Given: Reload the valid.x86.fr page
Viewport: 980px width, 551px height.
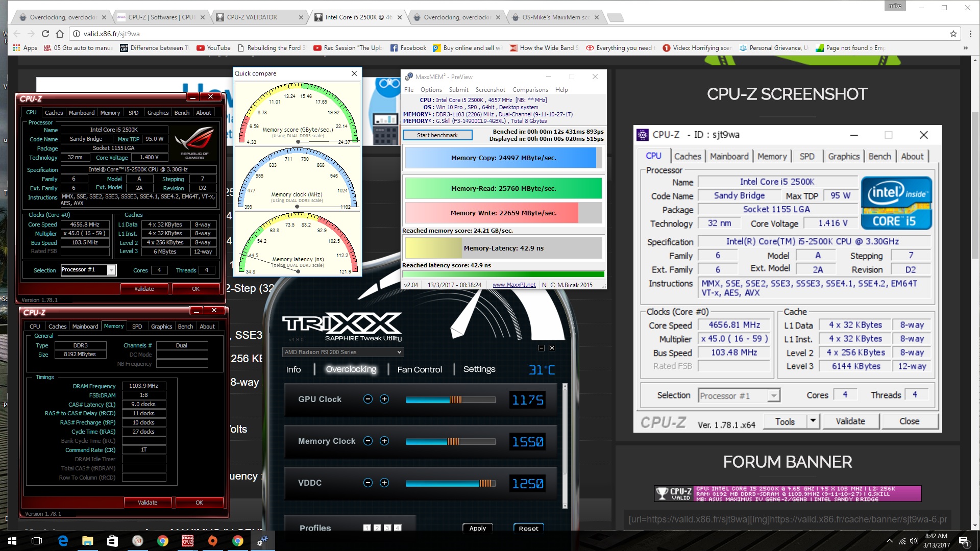Looking at the screenshot, I should click(45, 34).
